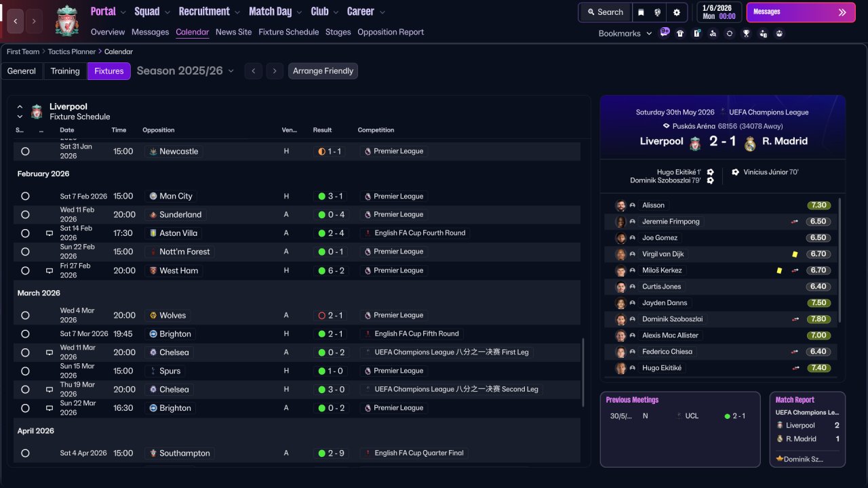Go to next season with right chevron
Image resolution: width=868 pixels, height=488 pixels.
[x=275, y=71]
